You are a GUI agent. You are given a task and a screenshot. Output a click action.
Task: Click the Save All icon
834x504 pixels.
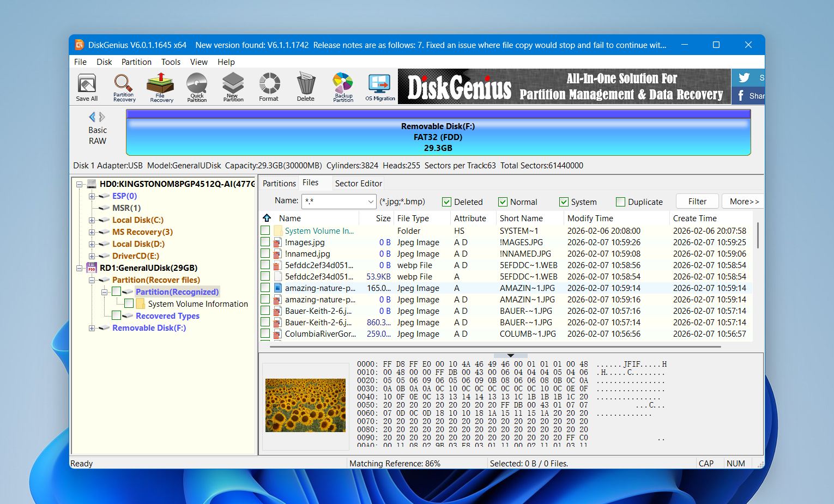coord(86,86)
